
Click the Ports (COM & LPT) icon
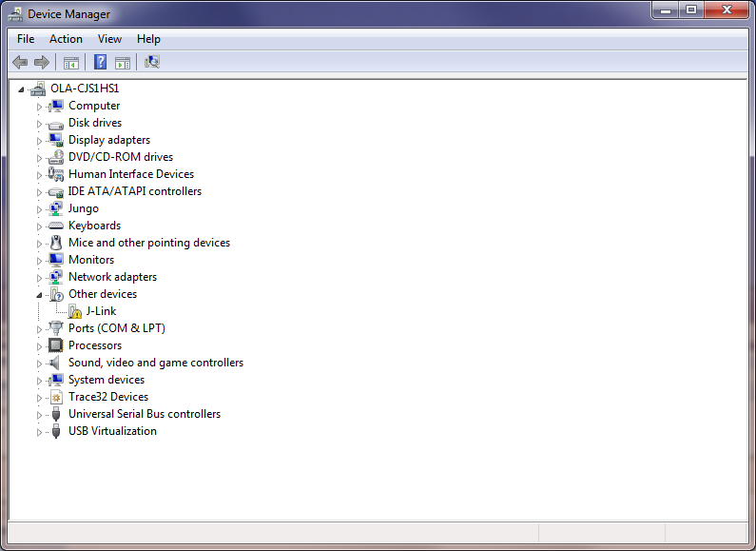56,328
